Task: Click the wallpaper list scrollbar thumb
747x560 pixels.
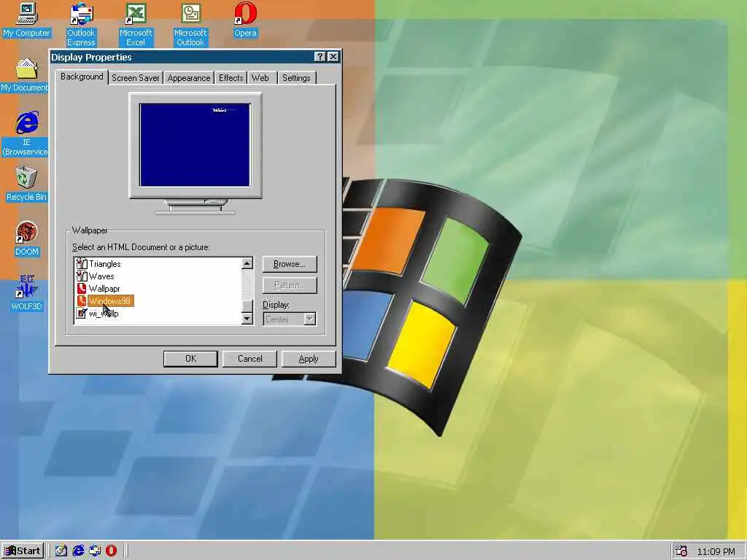Action: pyautogui.click(x=247, y=306)
